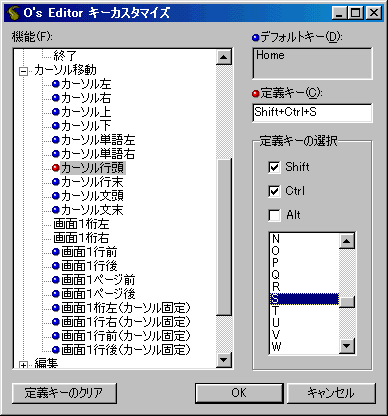The height and width of the screenshot is (416, 388).
Task: Select 画面1行右(カーソル固定) item
Action: coord(126,322)
